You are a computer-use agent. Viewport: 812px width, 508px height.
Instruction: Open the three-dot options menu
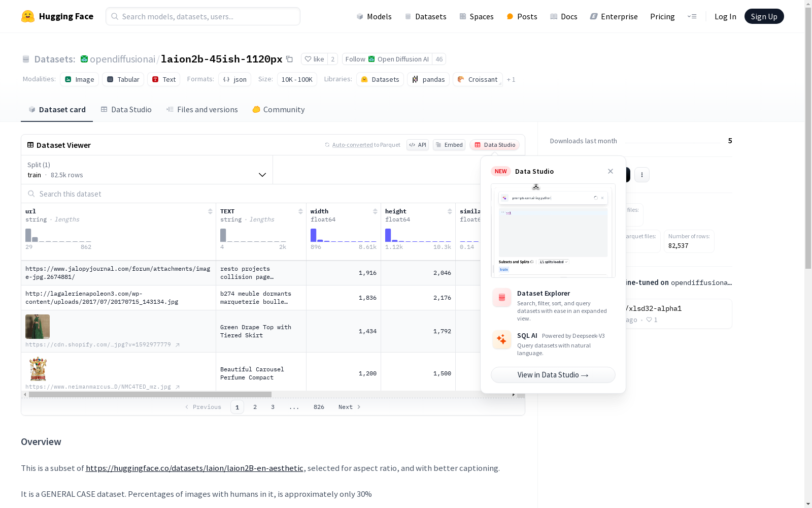(642, 175)
